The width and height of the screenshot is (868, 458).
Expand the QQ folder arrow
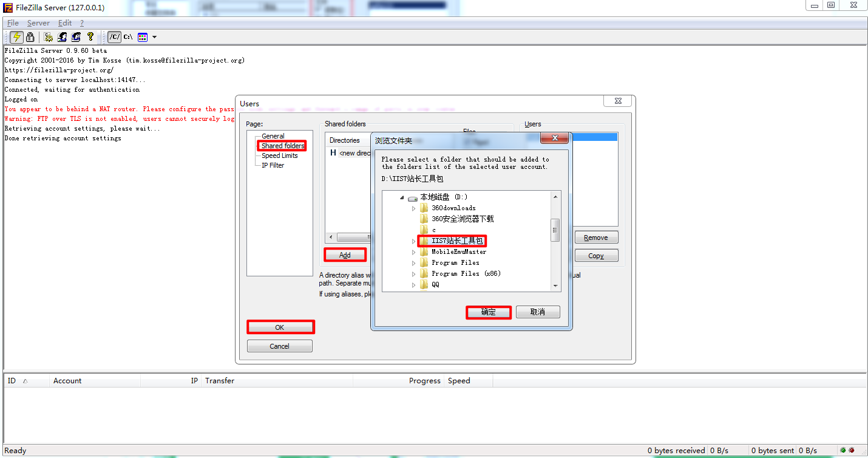click(414, 284)
